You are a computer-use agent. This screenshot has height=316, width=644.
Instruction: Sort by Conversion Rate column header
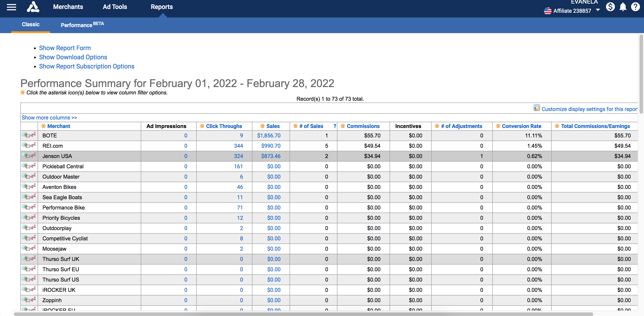point(522,126)
